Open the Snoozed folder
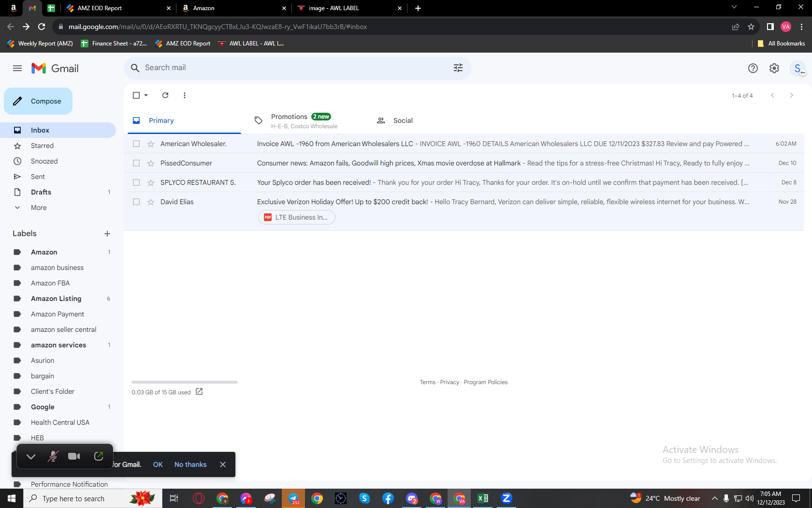This screenshot has height=508, width=812. point(58,161)
